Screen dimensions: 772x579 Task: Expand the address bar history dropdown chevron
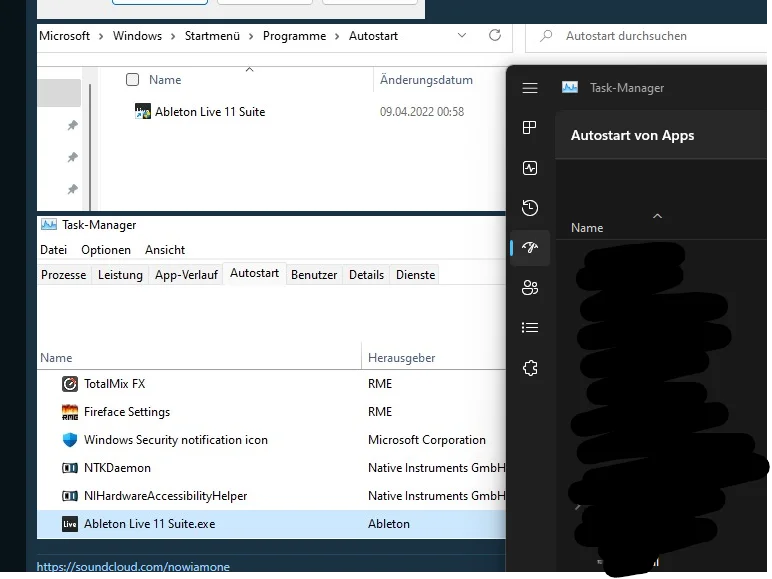pyautogui.click(x=462, y=35)
